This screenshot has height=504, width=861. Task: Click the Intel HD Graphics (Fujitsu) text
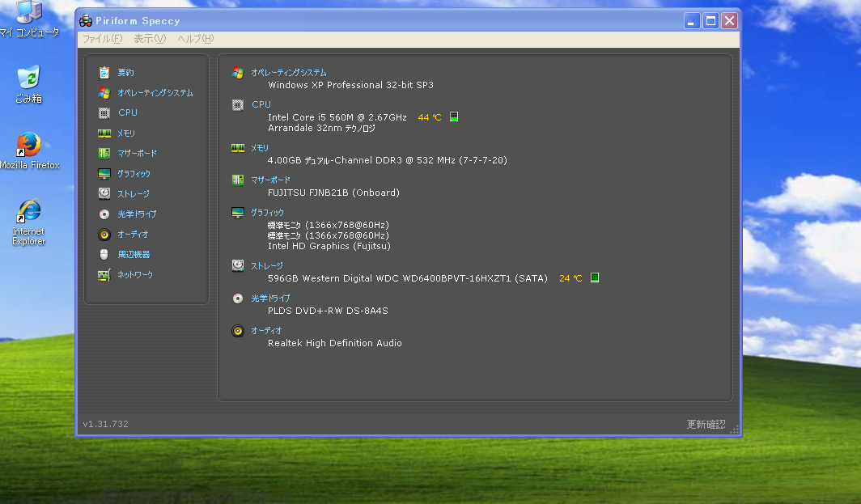click(329, 246)
